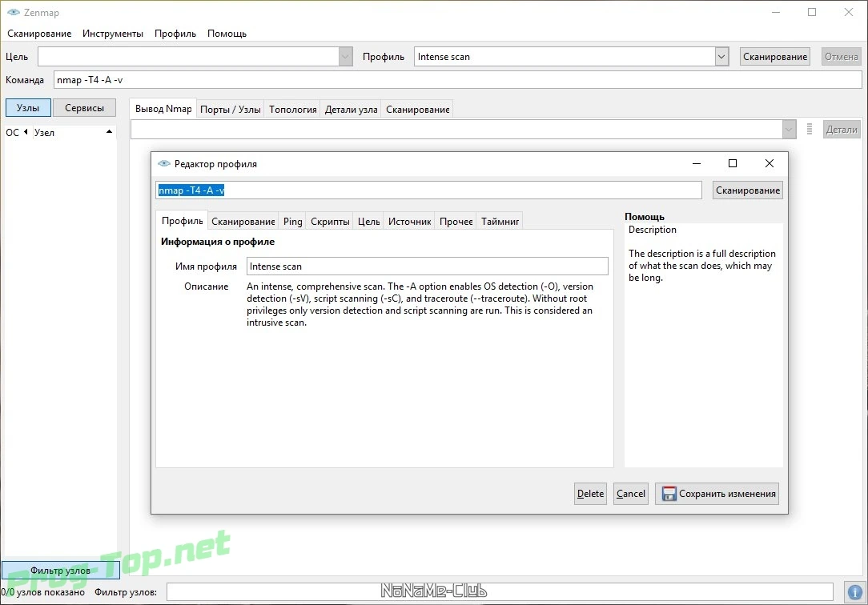Open the Профиль menu

[x=175, y=33]
